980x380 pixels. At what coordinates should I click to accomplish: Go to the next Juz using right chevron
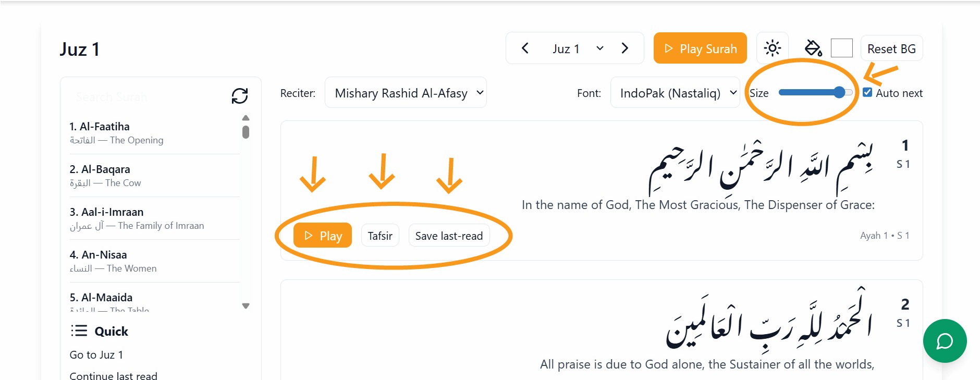coord(624,48)
